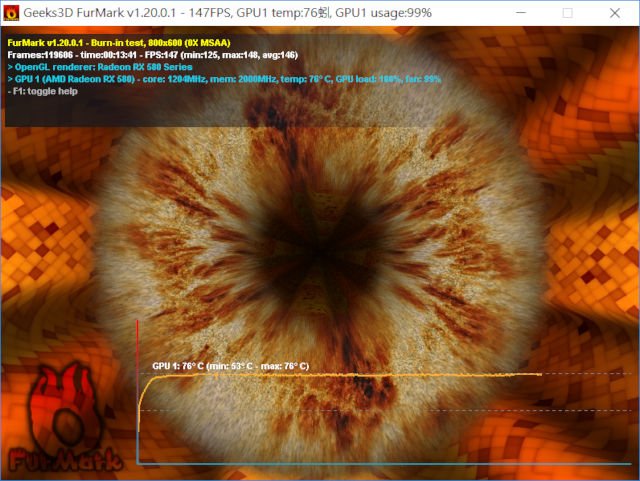Image resolution: width=640 pixels, height=481 pixels.
Task: Click the 'F1: toggle help' hint
Action: pos(42,91)
